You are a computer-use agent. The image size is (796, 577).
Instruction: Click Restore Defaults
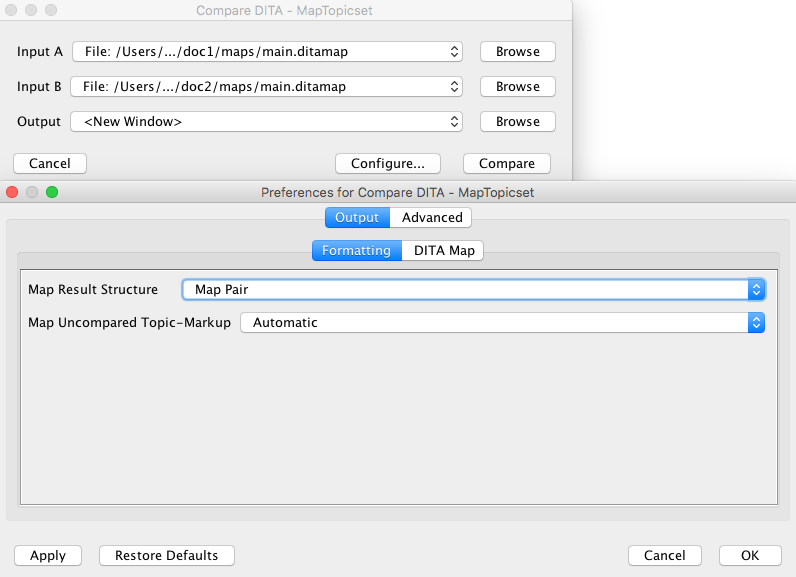click(166, 556)
